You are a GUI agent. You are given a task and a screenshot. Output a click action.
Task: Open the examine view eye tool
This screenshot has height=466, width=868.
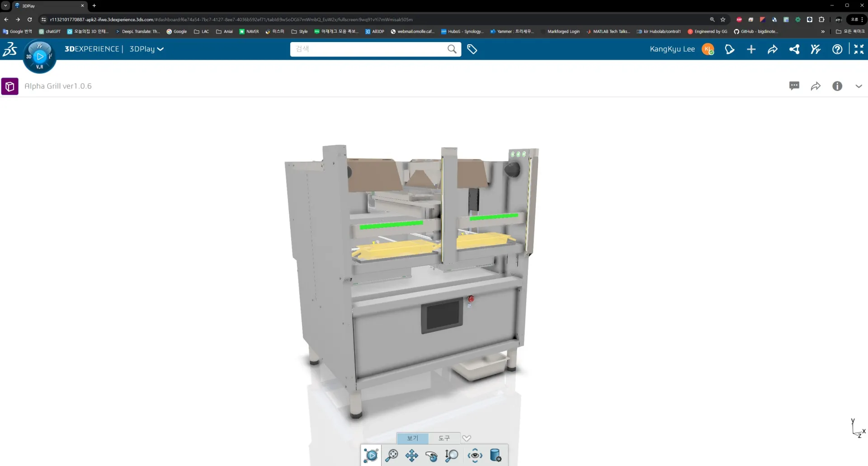click(x=474, y=456)
